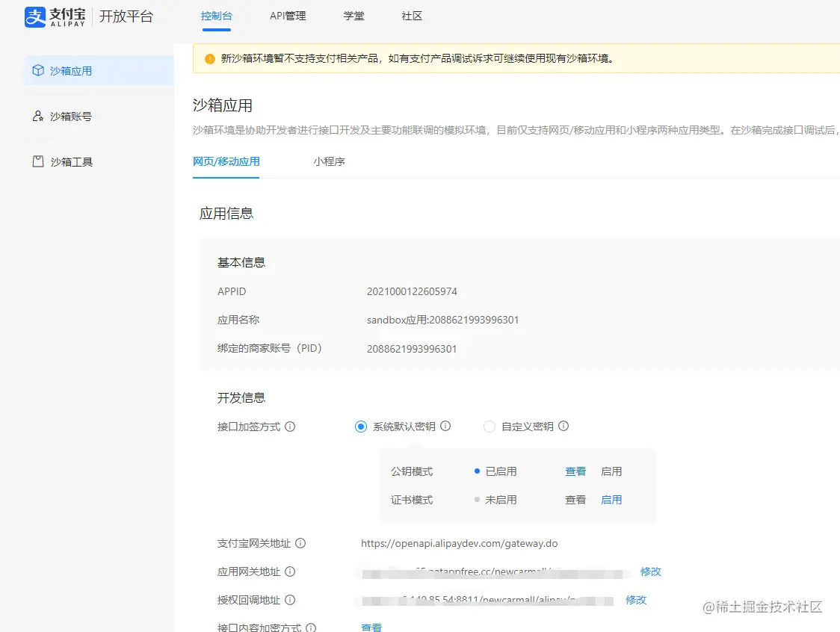Open the 学堂 top navigation tab
Image resolution: width=840 pixels, height=632 pixels.
(353, 16)
